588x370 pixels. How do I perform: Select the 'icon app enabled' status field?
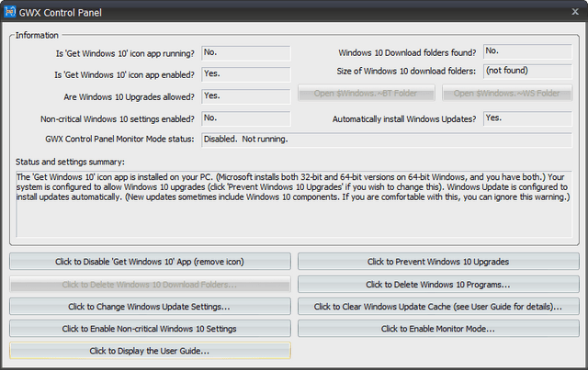point(246,74)
